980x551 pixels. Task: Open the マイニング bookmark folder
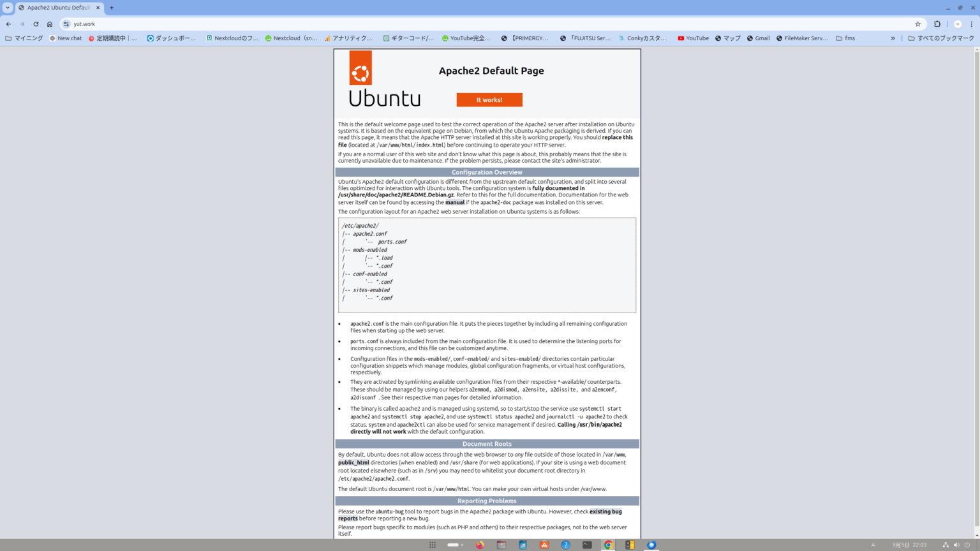(x=24, y=38)
